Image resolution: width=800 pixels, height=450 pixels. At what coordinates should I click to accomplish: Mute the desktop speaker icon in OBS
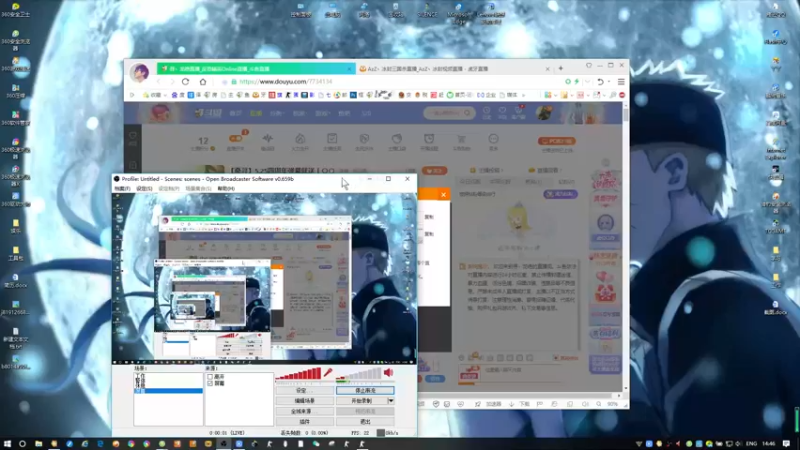pyautogui.click(x=388, y=373)
